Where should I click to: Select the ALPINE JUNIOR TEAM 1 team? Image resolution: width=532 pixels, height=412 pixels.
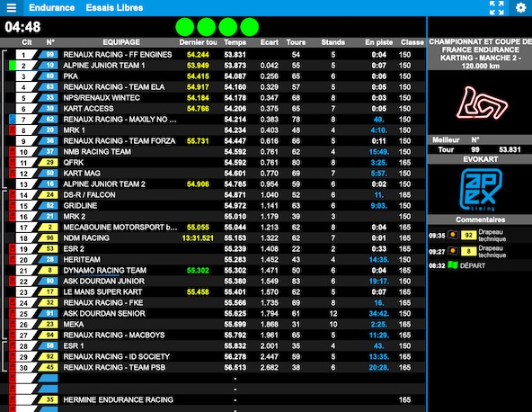[x=104, y=65]
